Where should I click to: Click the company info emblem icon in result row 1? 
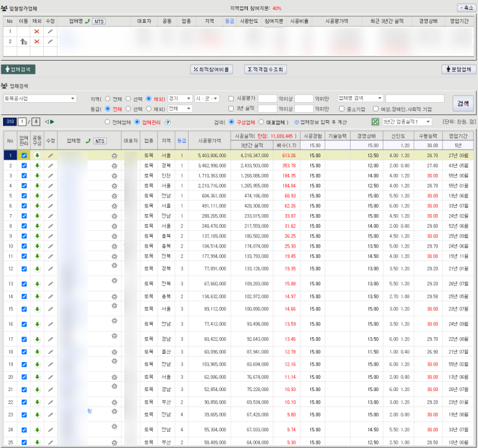[114, 156]
